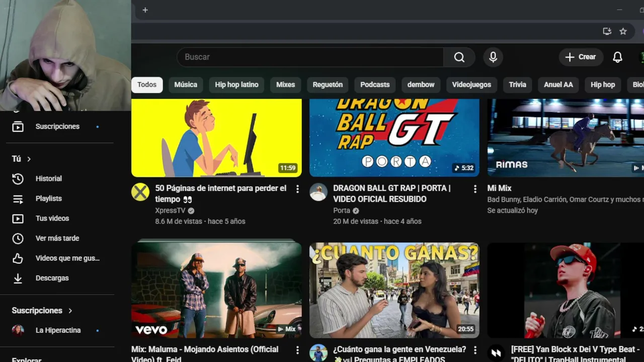Open Dragon Ball GT Rap thumbnail
The width and height of the screenshot is (644, 362).
(x=394, y=138)
